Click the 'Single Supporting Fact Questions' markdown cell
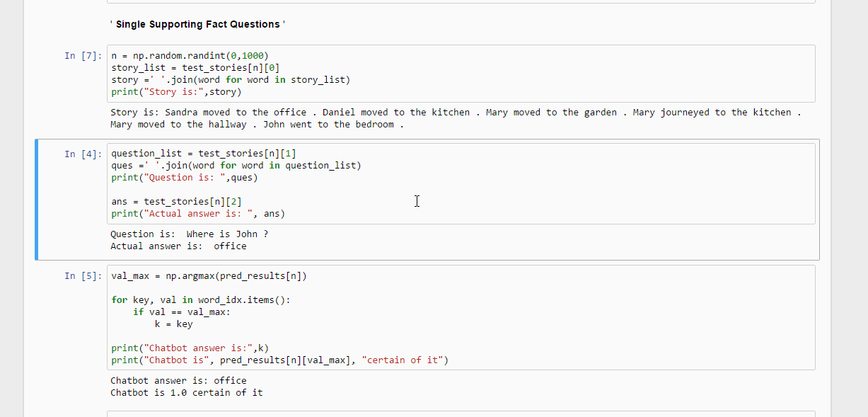This screenshot has height=417, width=868. (x=198, y=24)
